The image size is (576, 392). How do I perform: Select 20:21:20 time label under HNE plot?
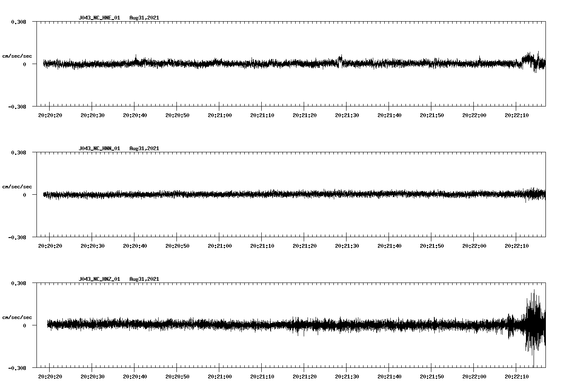tap(305, 115)
